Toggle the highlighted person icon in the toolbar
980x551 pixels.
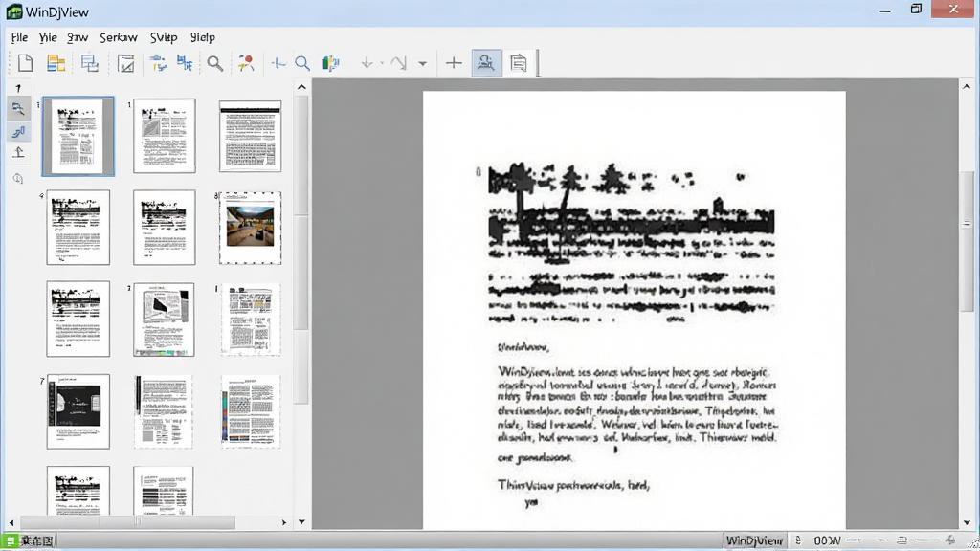tap(486, 63)
